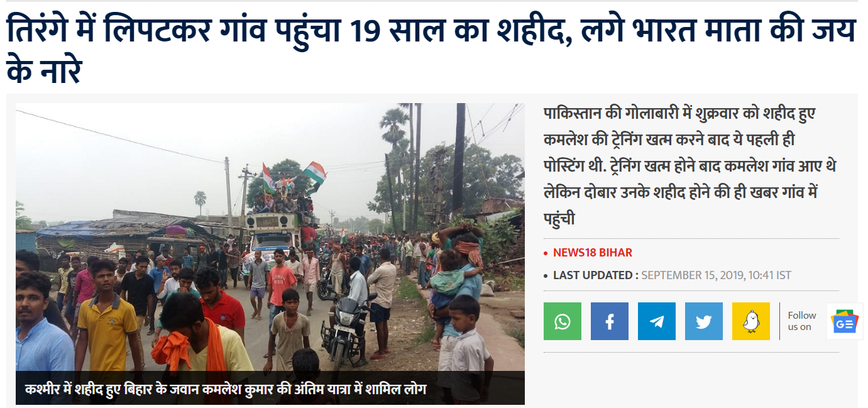Send the article via Telegram icon

point(657,321)
